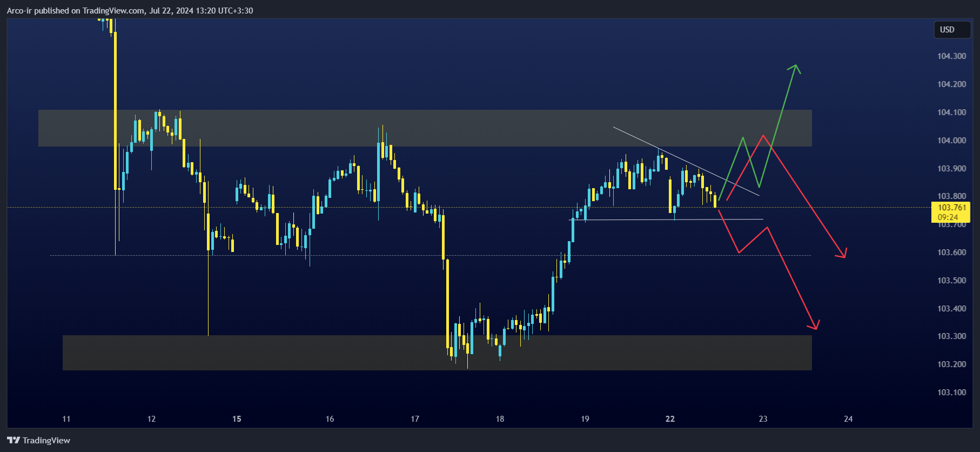The image size is (980, 452).
Task: Select the 104.300 price axis label
Action: click(x=951, y=56)
